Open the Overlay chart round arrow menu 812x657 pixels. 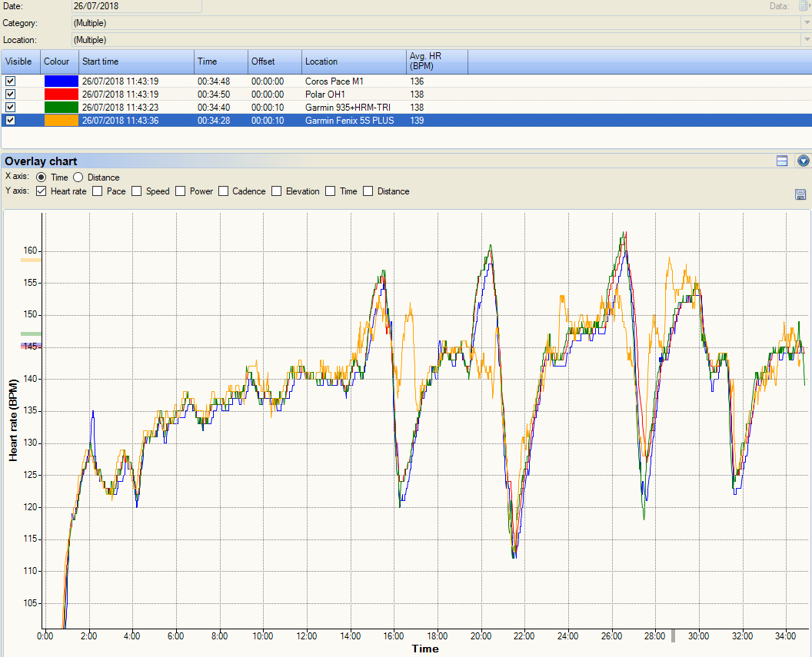(804, 161)
